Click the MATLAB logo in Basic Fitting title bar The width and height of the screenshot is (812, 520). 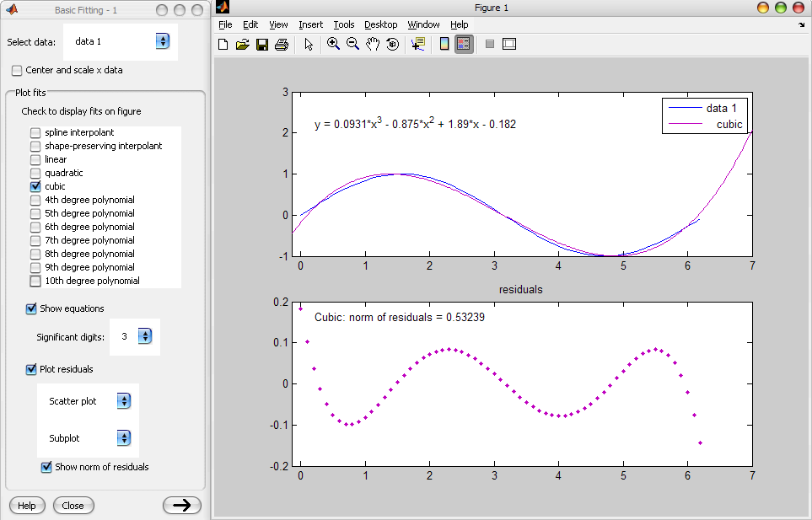(x=12, y=9)
